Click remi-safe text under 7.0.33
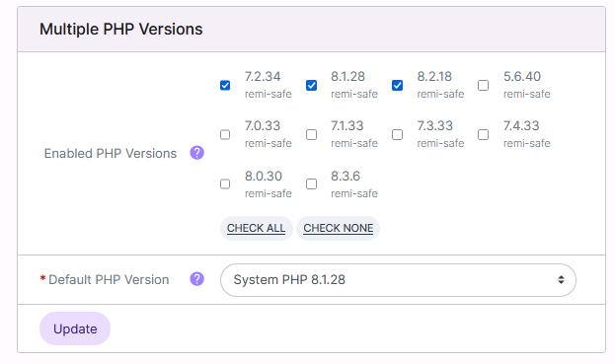This screenshot has width=615, height=364. click(269, 143)
